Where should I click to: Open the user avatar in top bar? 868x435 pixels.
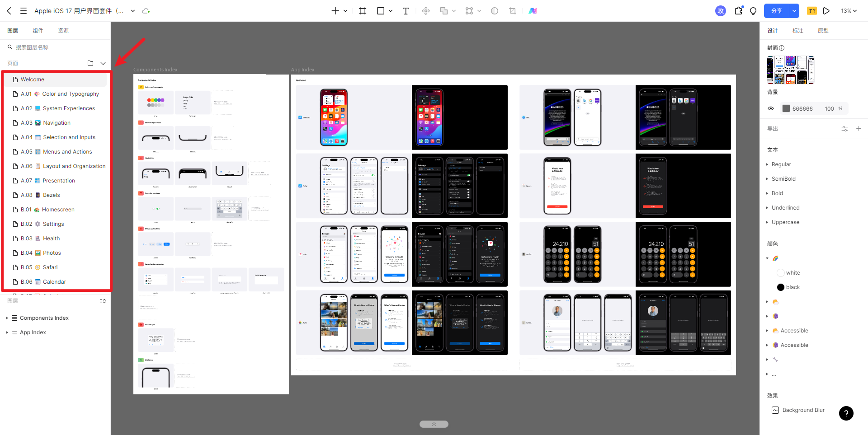click(x=721, y=11)
